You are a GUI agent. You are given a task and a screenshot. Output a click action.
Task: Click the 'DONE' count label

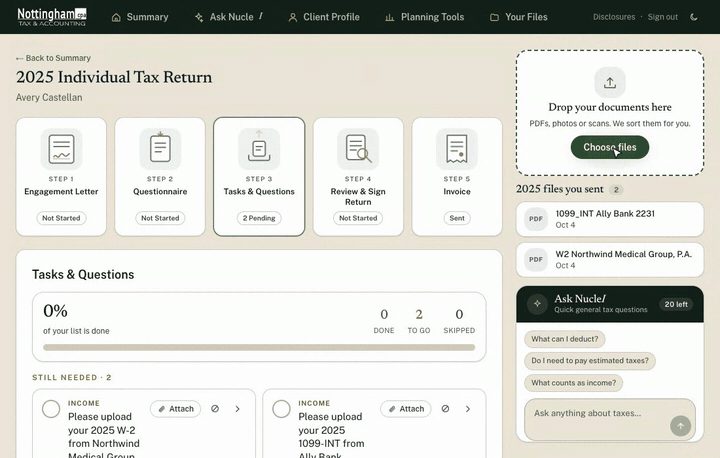(x=384, y=330)
